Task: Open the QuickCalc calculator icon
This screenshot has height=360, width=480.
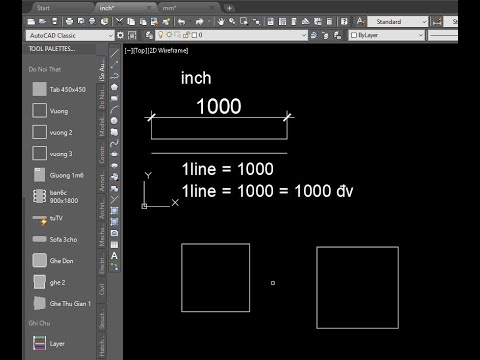Action: (329, 22)
